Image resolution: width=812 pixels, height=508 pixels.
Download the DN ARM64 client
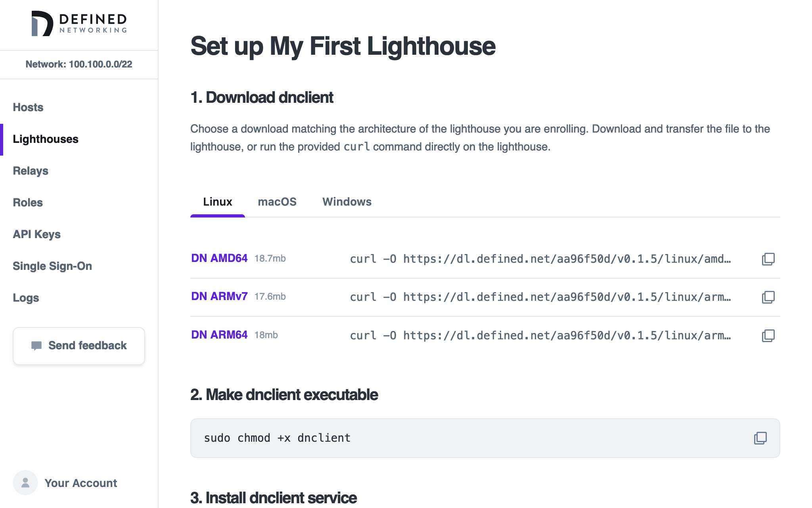[219, 335]
